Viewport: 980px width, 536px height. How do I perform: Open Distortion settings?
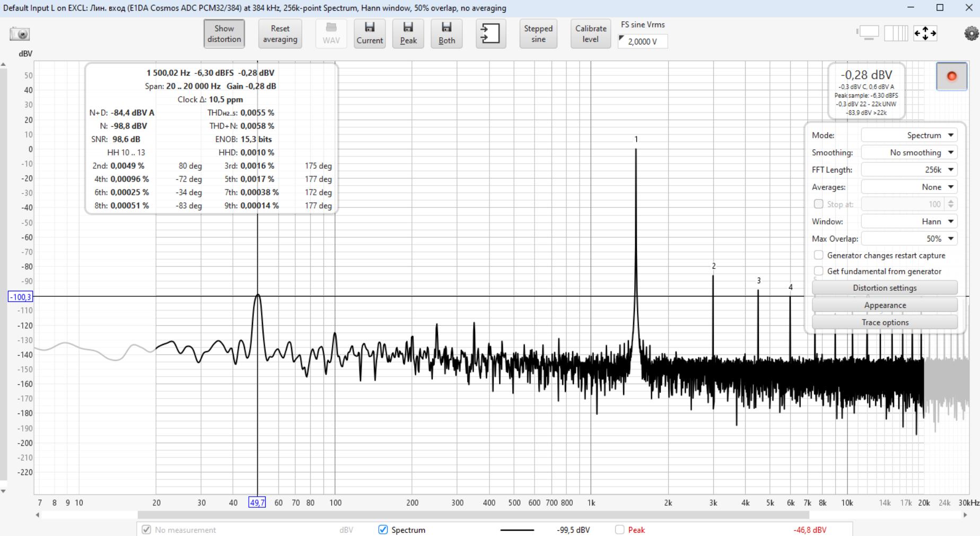[x=885, y=288]
